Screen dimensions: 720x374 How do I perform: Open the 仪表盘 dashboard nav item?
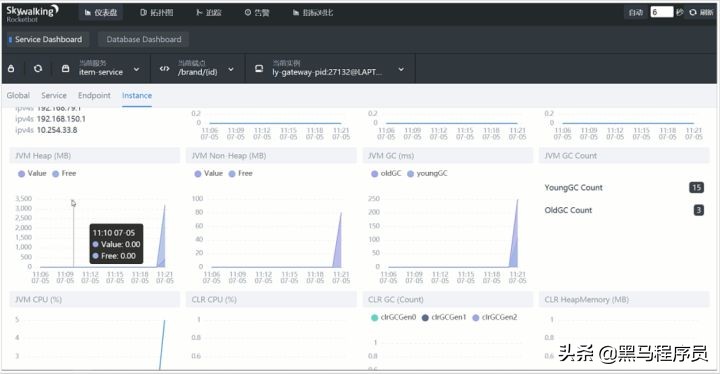point(101,13)
